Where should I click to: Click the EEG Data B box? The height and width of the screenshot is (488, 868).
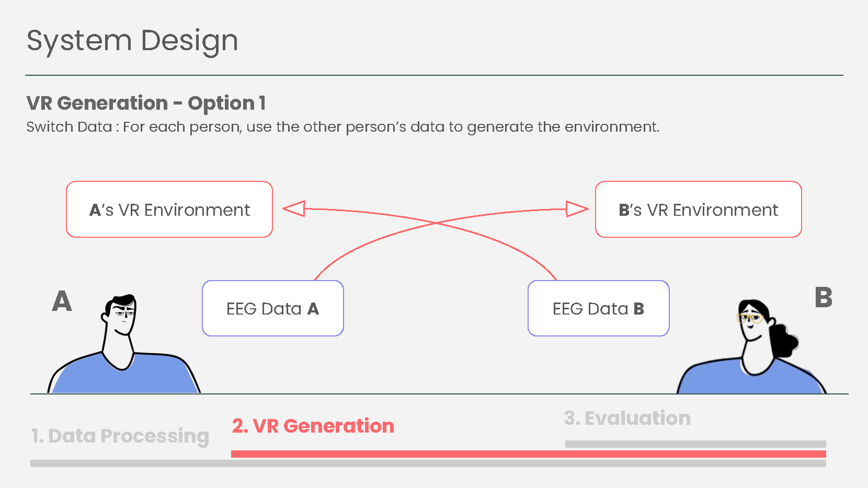(x=598, y=308)
